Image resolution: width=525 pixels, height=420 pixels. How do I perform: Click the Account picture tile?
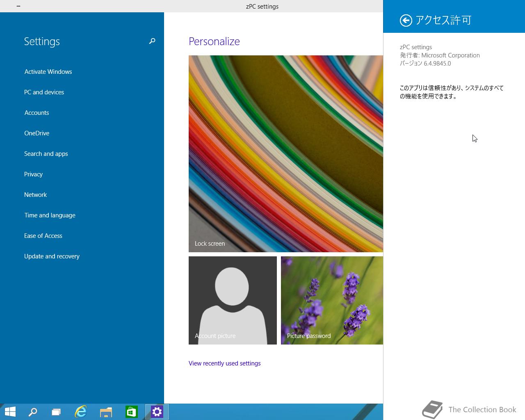click(x=233, y=300)
